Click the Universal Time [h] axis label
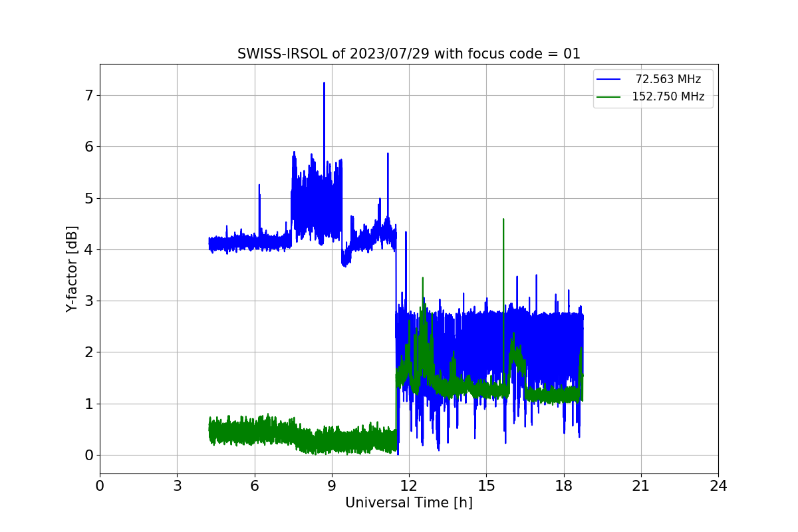 tap(408, 503)
